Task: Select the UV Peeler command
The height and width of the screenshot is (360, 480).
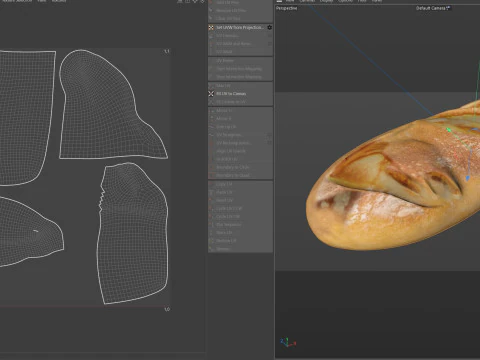Action: click(x=240, y=61)
